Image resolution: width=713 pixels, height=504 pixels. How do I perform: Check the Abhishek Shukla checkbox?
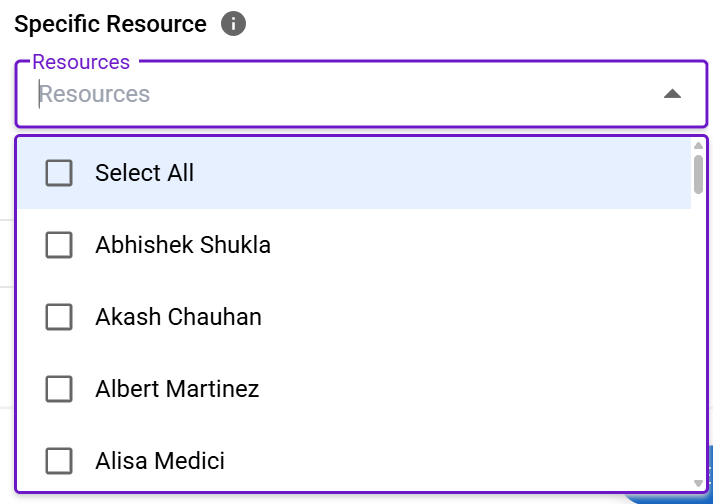59,245
